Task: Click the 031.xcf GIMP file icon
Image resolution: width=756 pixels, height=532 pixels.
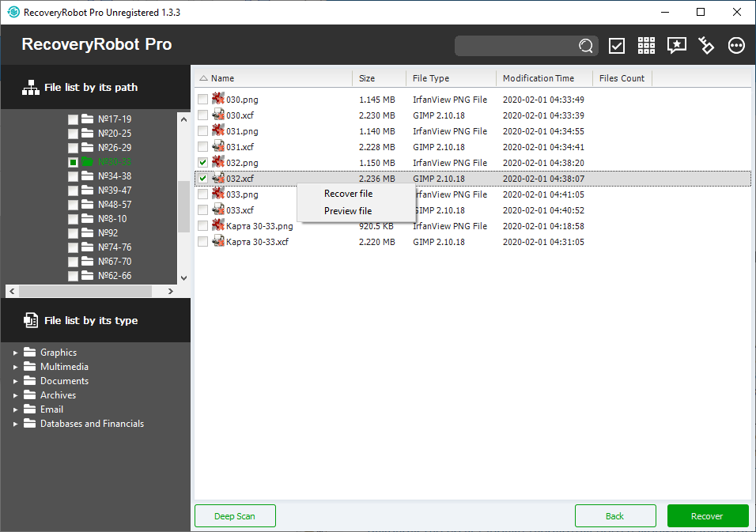Action: [x=218, y=146]
